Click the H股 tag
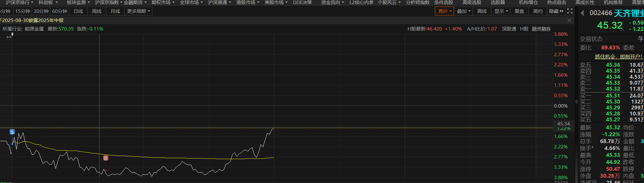Viewport: 644px width, 183px height. pyautogui.click(x=524, y=29)
